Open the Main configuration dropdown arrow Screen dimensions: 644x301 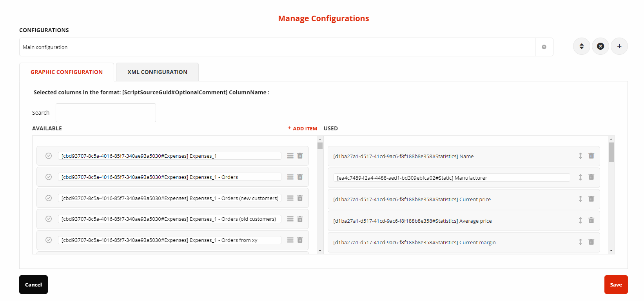[544, 47]
